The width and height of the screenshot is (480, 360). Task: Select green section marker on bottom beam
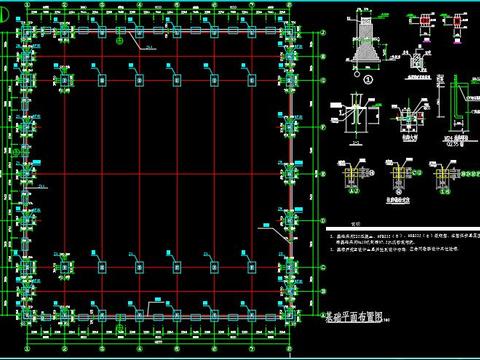[x=120, y=329]
